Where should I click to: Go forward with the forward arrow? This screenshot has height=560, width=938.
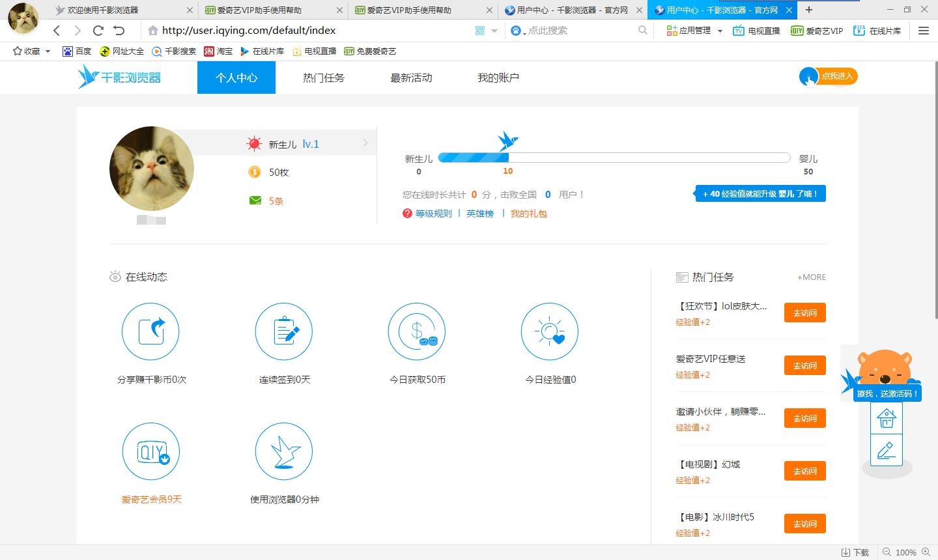78,31
